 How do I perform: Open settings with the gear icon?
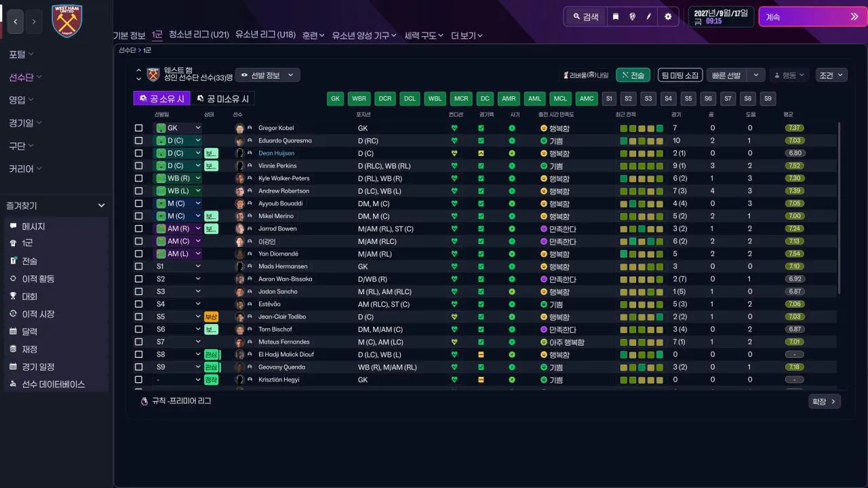point(668,17)
